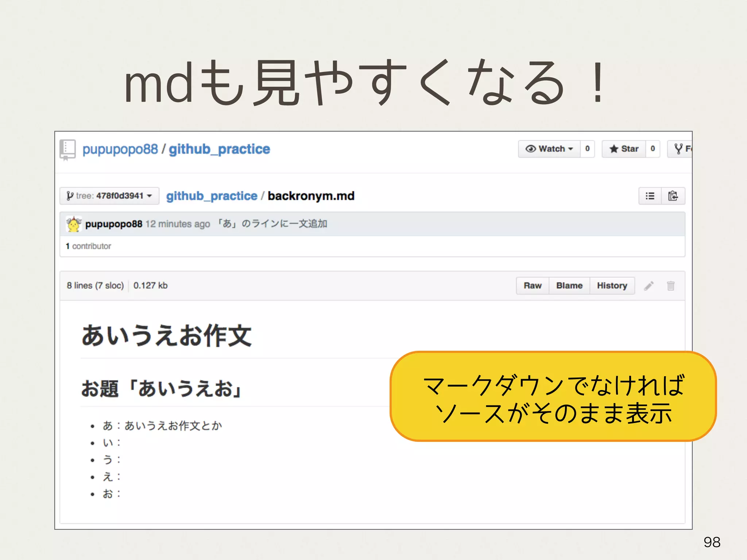Screen dimensions: 747x560
Task: Click commit author name pupupopo88
Action: click(x=114, y=224)
